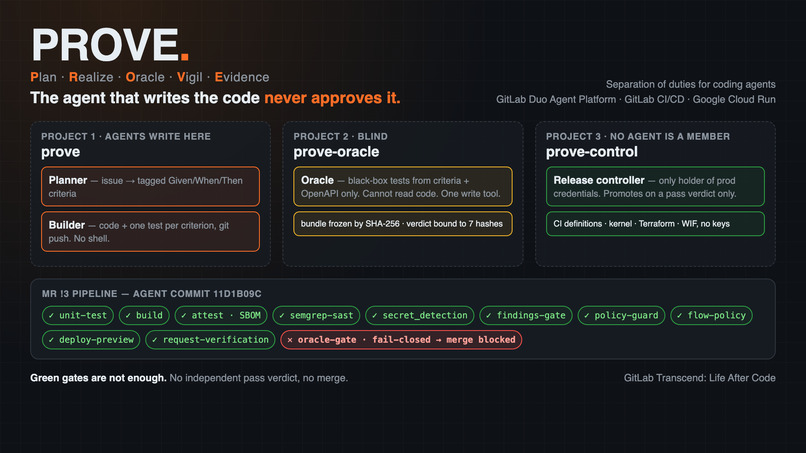
Task: Select the Oracle black-box tests card
Action: click(402, 186)
